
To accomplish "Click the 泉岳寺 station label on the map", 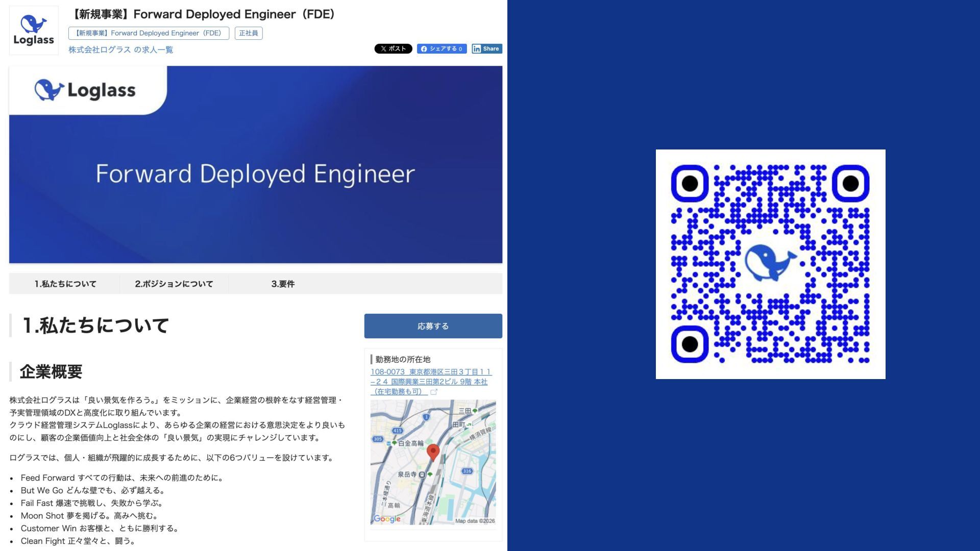I will pos(407,474).
